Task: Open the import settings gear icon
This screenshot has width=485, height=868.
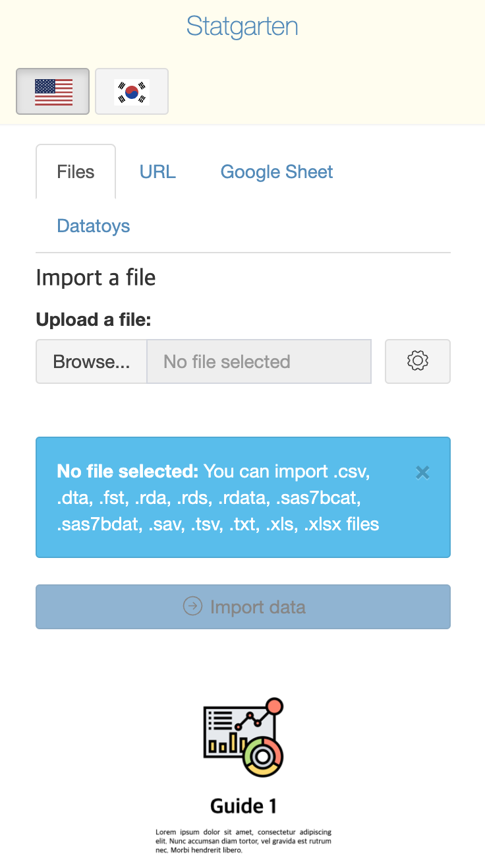Action: pos(418,361)
